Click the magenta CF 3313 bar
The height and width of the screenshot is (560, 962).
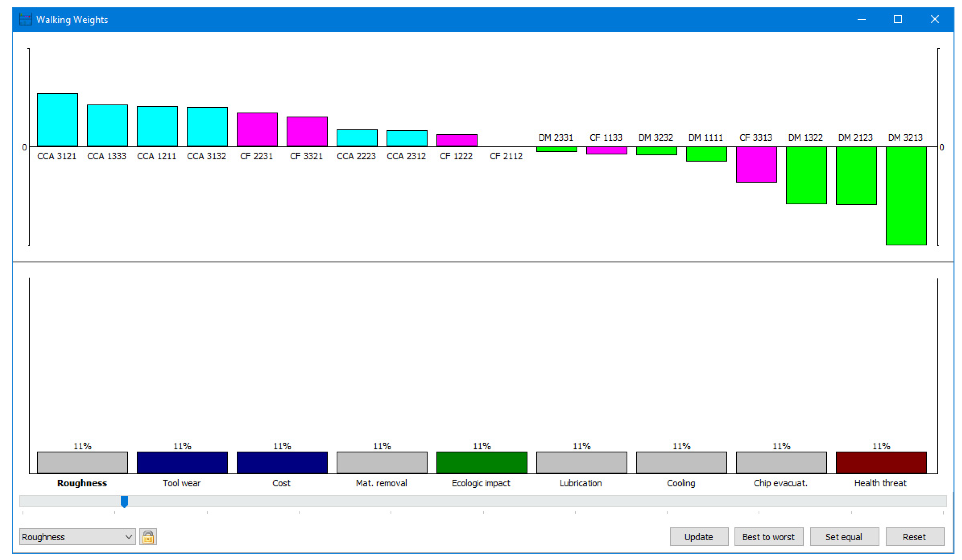pos(756,164)
